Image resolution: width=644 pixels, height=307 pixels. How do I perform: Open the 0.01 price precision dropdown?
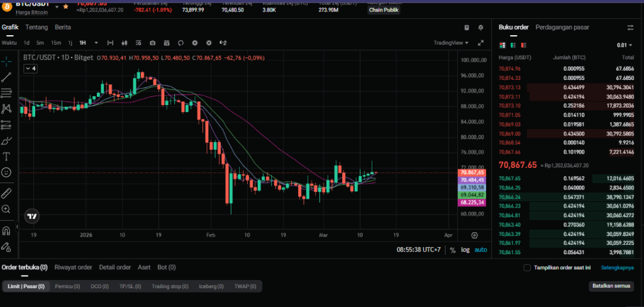[x=625, y=45]
